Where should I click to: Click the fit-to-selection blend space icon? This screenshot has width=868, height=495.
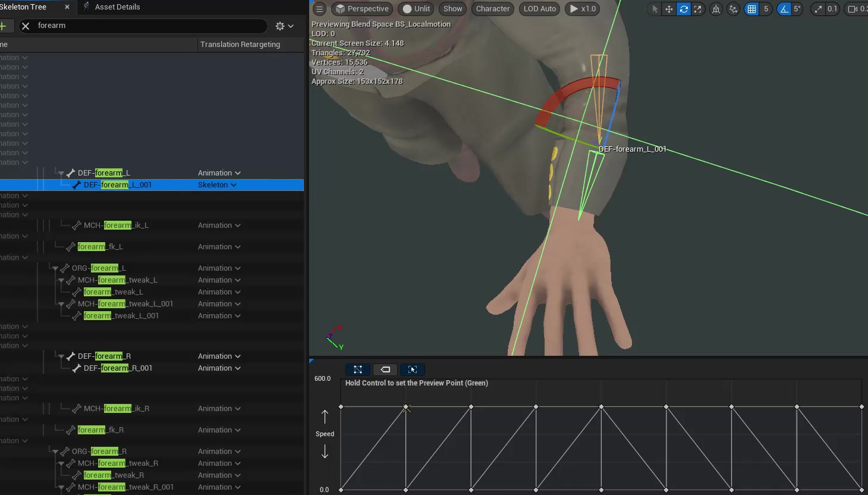[x=413, y=369]
